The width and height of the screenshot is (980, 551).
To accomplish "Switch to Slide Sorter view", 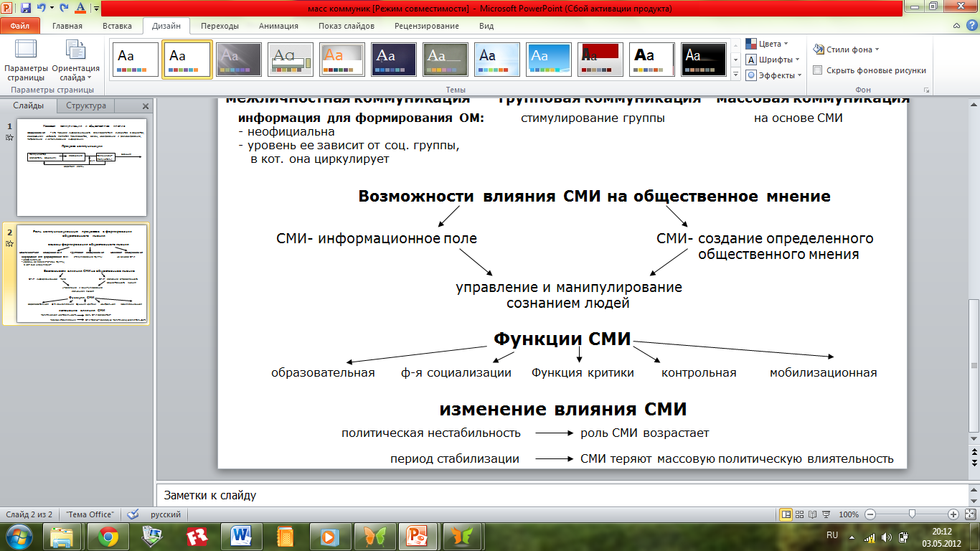I will [x=798, y=514].
